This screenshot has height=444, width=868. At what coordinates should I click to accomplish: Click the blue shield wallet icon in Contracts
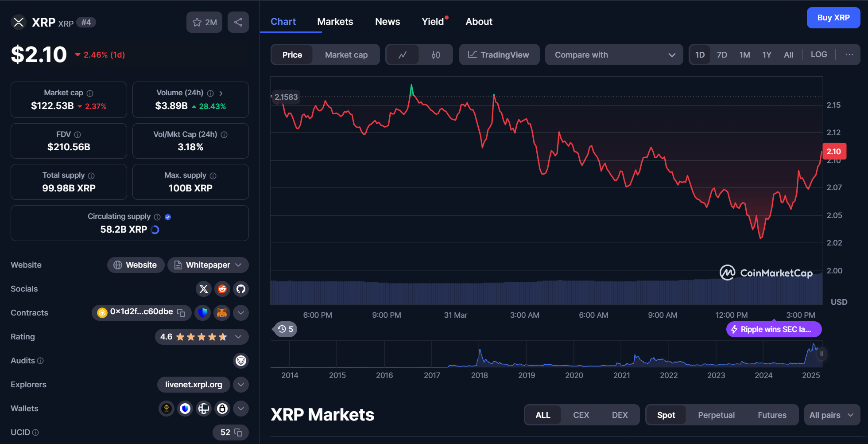tap(203, 313)
